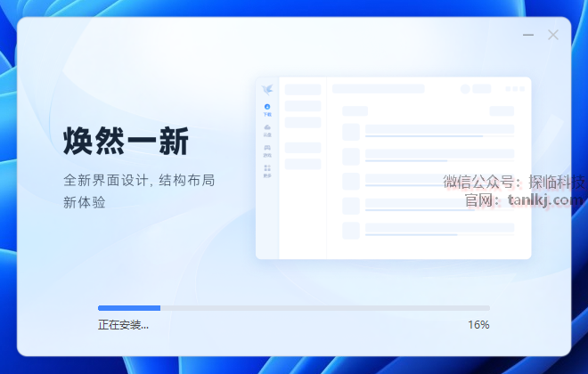Image resolution: width=588 pixels, height=374 pixels.
Task: Click the installation progress bar
Action: tap(294, 308)
